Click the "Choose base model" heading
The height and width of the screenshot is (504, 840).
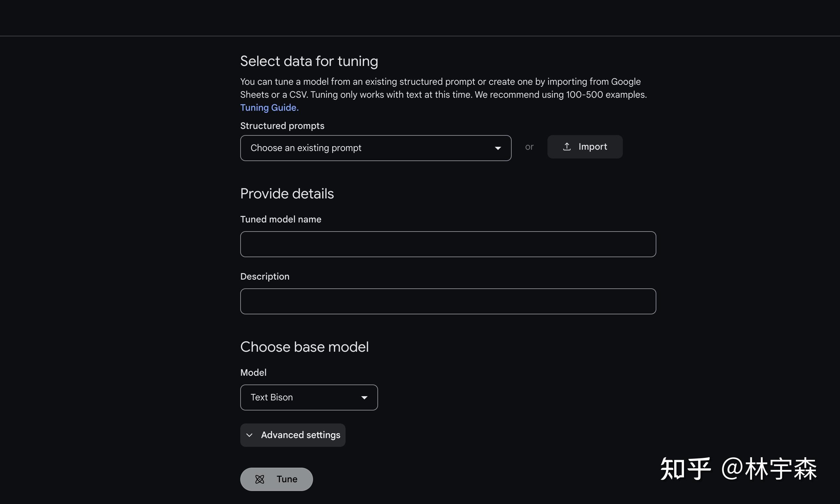tap(304, 347)
